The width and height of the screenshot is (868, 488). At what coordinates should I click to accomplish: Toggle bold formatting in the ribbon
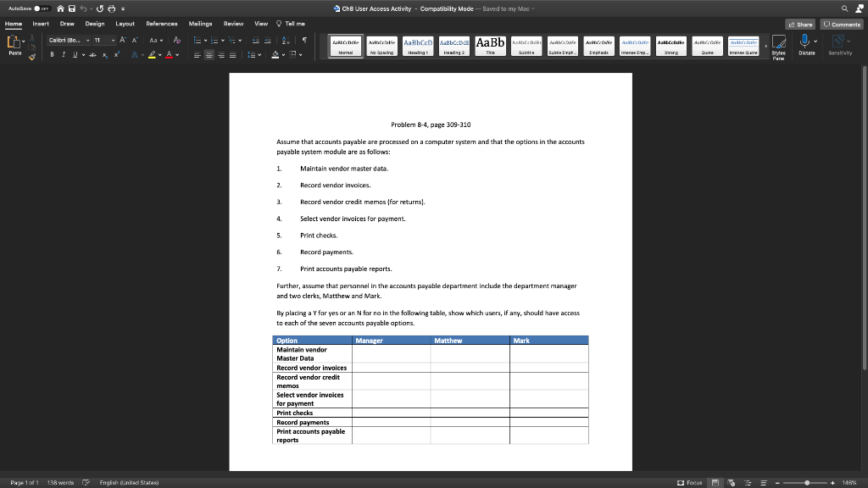click(x=52, y=53)
